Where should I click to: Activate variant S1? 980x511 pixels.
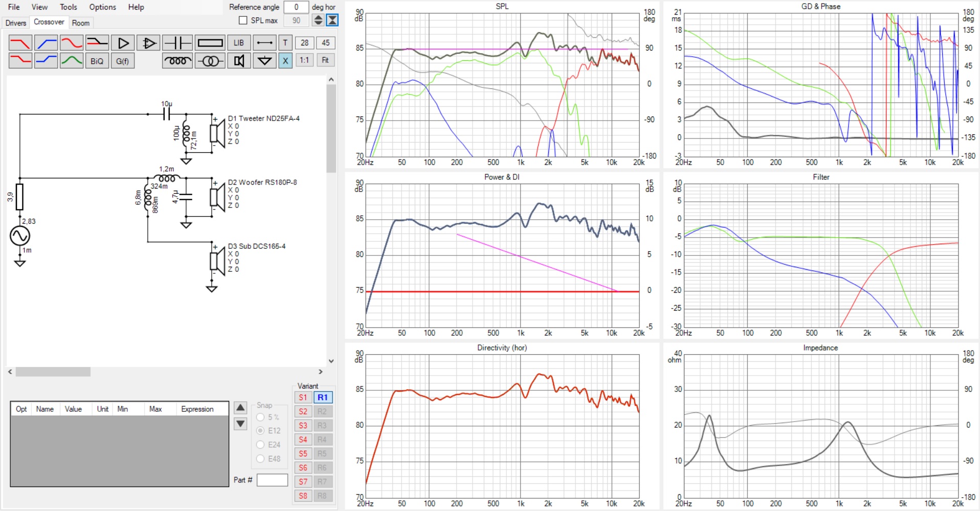pos(303,398)
